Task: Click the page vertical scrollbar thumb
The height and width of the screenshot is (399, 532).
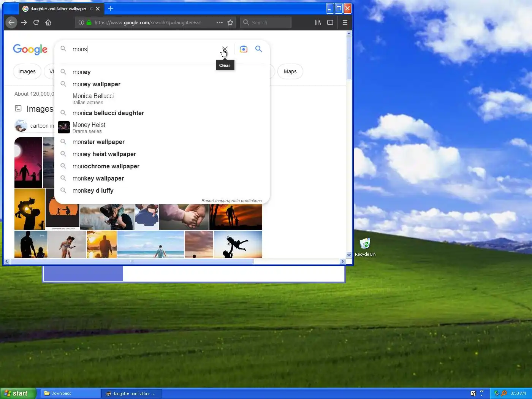Action: point(349,59)
